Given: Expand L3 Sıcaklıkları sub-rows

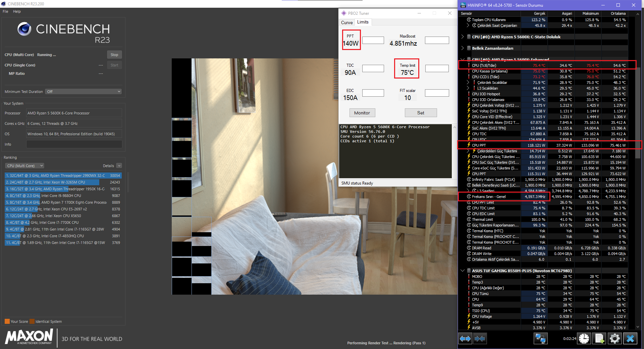Looking at the screenshot, I should click(x=468, y=88).
